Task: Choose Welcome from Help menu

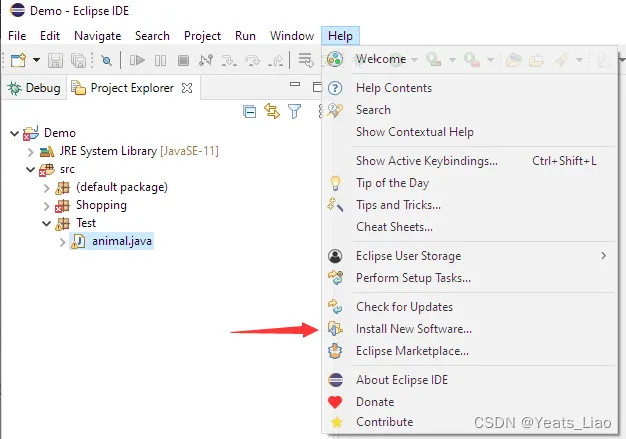Action: point(470,59)
